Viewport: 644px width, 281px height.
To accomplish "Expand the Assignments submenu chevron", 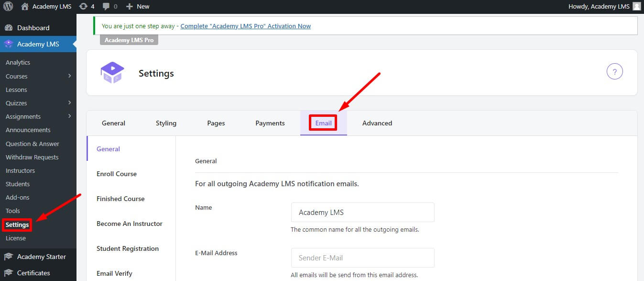I will pyautogui.click(x=71, y=116).
